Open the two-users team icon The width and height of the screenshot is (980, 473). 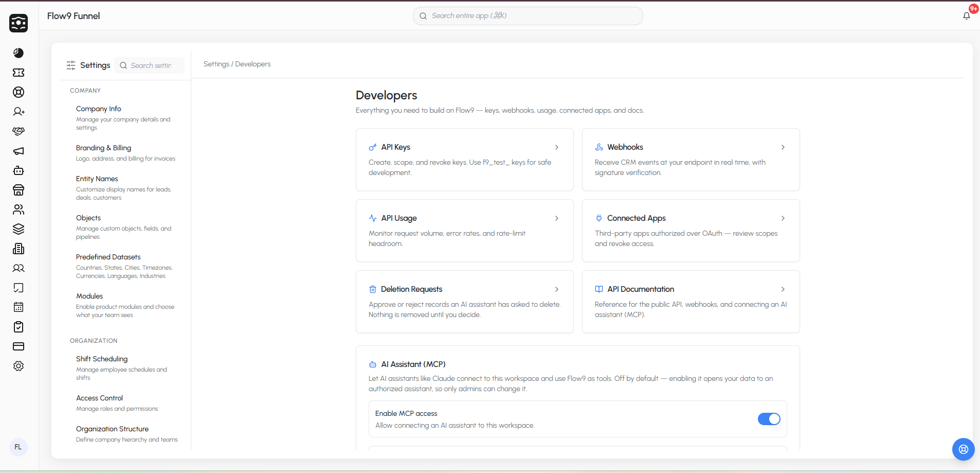click(x=19, y=268)
